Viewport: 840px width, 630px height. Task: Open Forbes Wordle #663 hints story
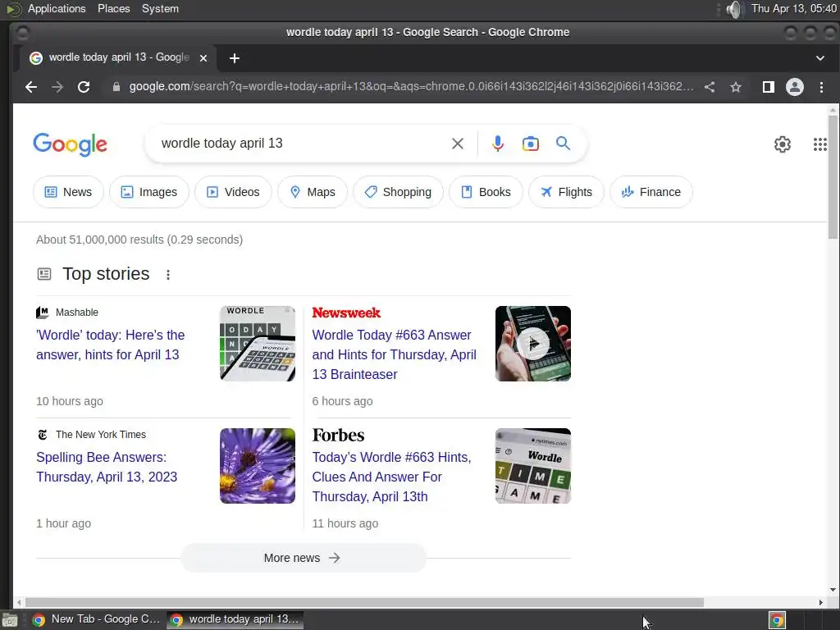pyautogui.click(x=391, y=477)
